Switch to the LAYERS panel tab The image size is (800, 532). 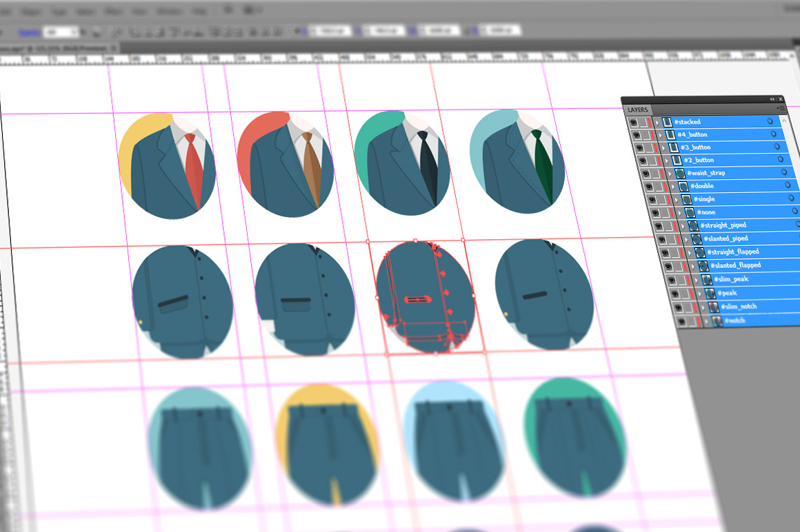[x=638, y=110]
